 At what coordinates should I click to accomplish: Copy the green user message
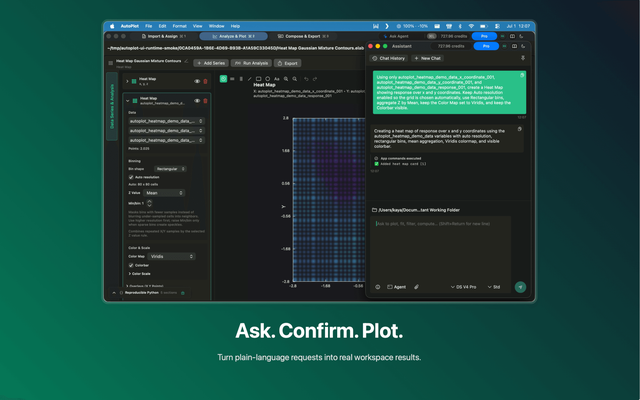(522, 76)
